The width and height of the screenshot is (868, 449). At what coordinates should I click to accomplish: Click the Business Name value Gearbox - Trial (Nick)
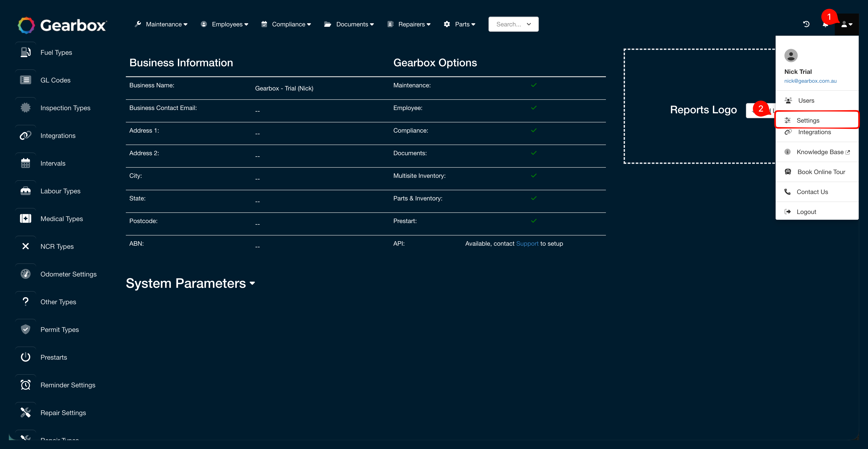point(284,88)
